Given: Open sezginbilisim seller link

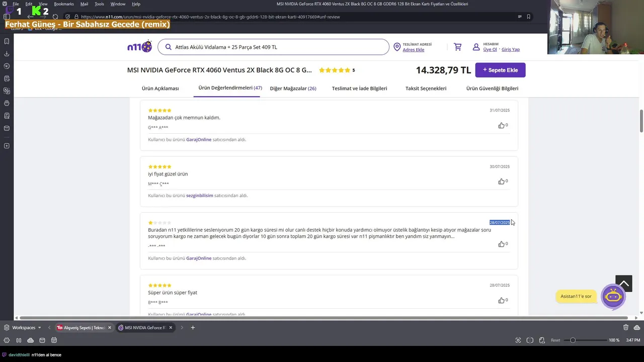Looking at the screenshot, I should coord(200,196).
